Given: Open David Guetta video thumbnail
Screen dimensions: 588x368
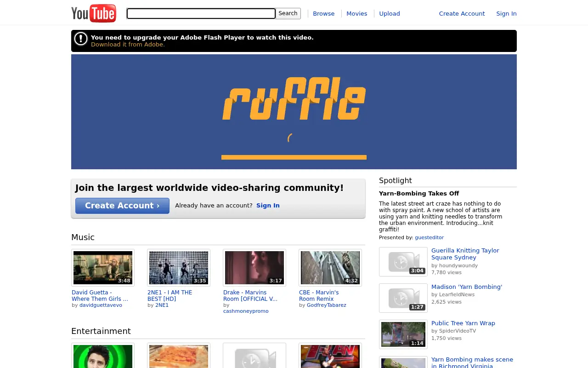Looking at the screenshot, I should pos(103,268).
